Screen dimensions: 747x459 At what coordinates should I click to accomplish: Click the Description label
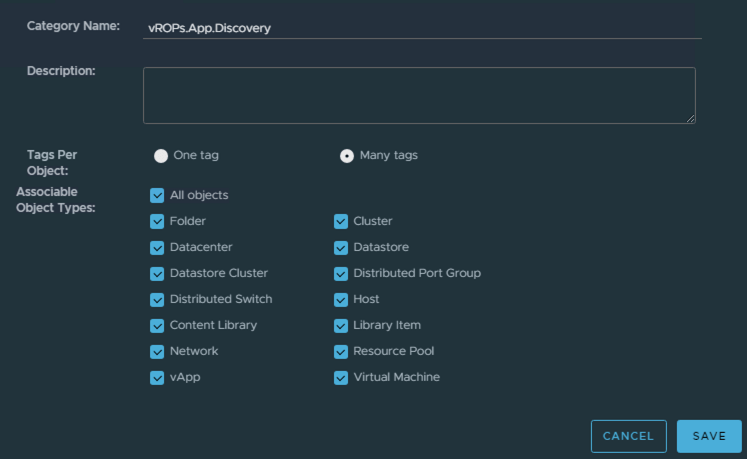[x=61, y=71]
